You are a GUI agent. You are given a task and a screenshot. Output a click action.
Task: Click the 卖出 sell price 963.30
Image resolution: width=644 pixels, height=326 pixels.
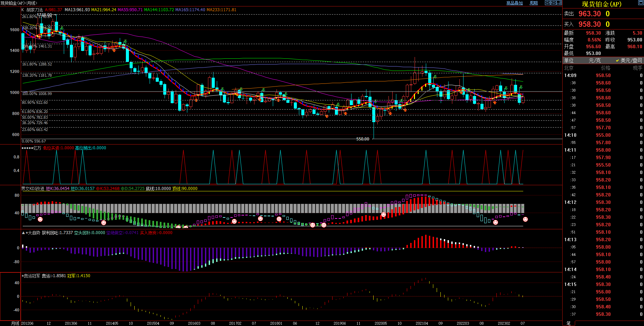[x=589, y=14]
